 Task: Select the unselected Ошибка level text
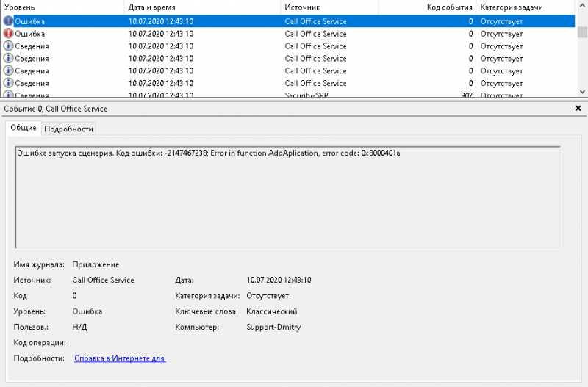pos(29,34)
